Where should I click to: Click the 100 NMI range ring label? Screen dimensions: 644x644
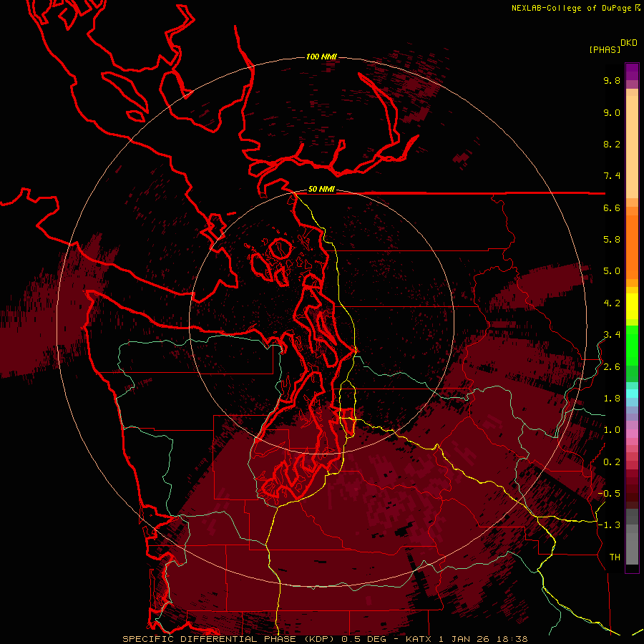321,57
